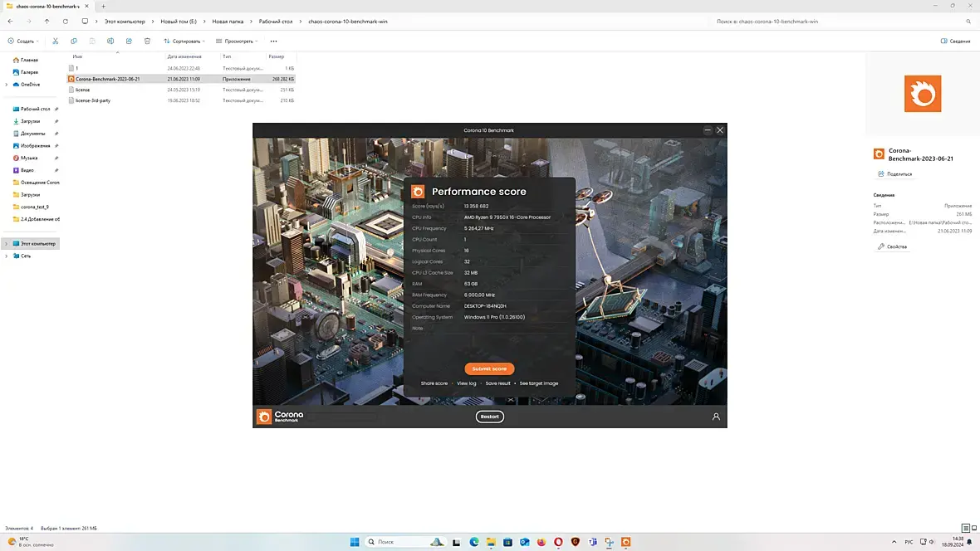
Task: Click the taskbar Поиск search box
Action: pos(404,542)
